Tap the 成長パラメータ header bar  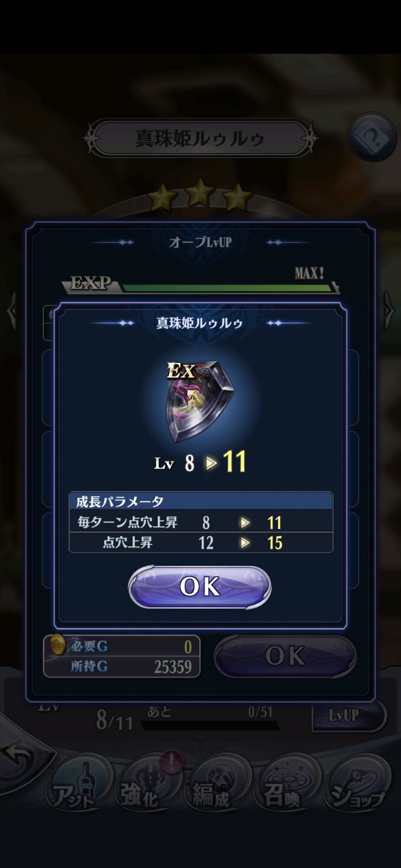click(x=201, y=501)
